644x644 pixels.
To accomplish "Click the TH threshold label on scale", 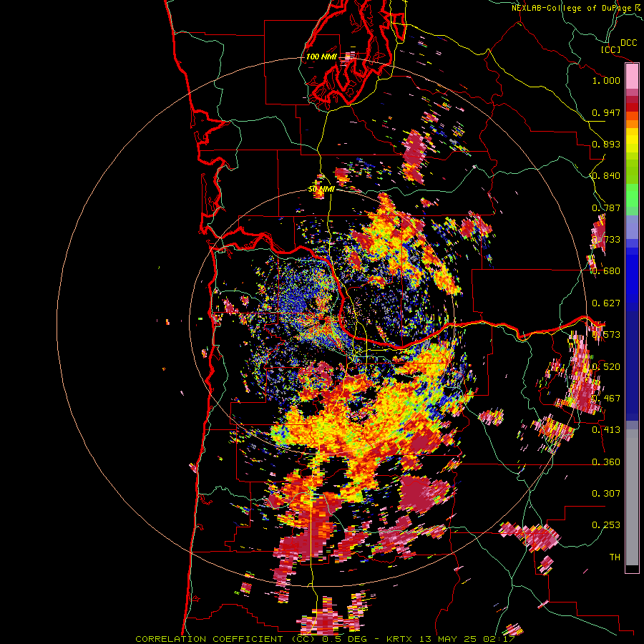I will (x=615, y=557).
